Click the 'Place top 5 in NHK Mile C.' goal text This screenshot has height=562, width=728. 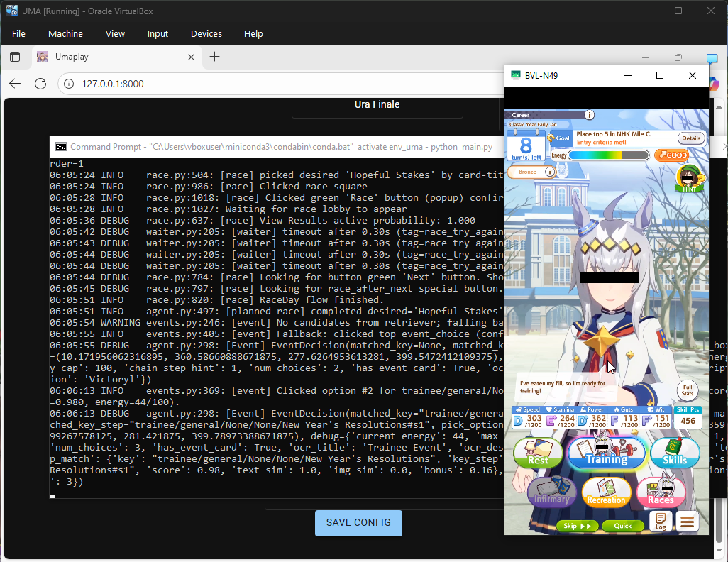(614, 134)
